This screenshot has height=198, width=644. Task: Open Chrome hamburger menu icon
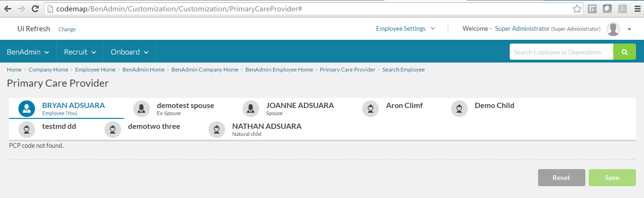tap(636, 9)
